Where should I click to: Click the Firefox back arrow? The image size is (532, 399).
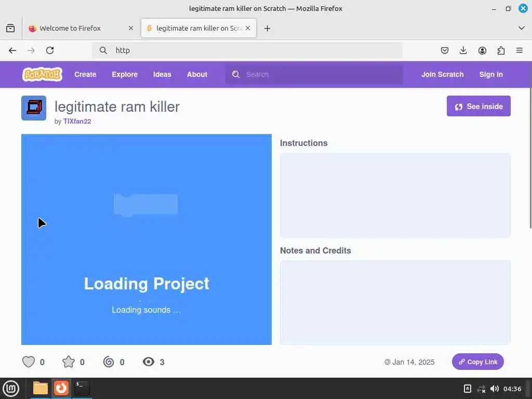tap(12, 50)
